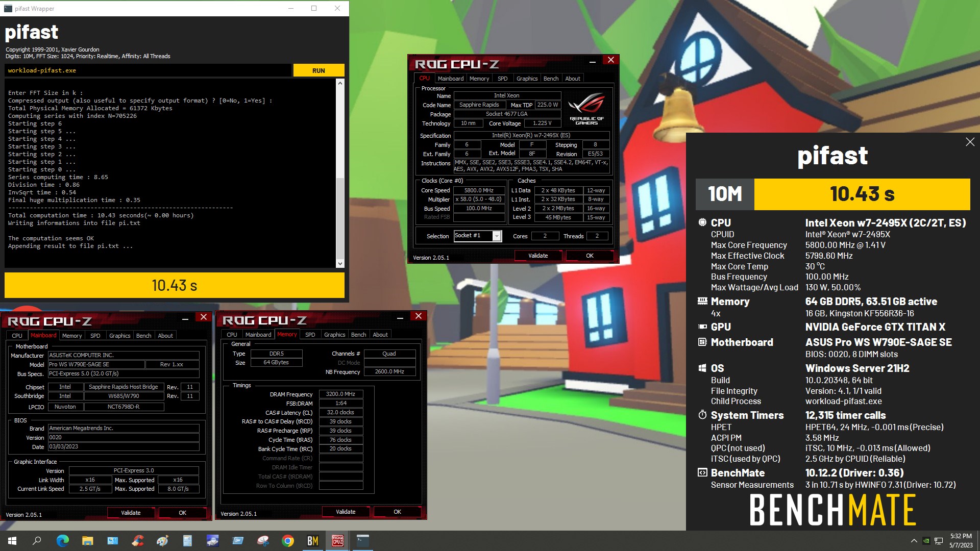Screen dimensions: 980x551
Task: Open Mainboard tab in CPU tab CPU-Z window
Action: (x=450, y=79)
